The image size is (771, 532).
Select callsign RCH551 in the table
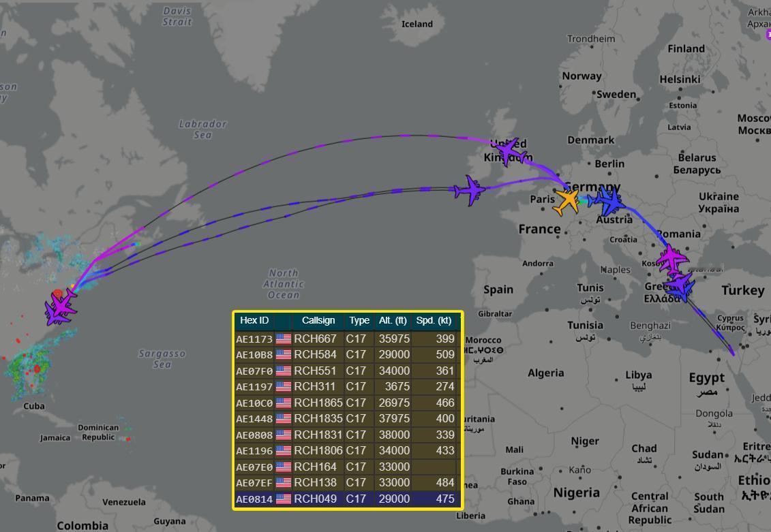[x=315, y=371]
